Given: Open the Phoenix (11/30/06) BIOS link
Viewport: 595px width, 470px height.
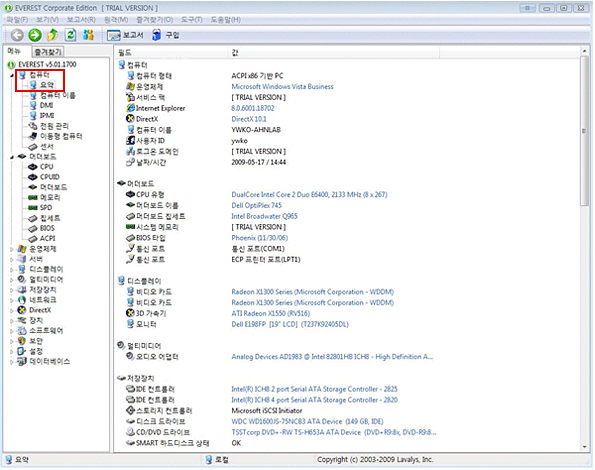Looking at the screenshot, I should click(260, 238).
